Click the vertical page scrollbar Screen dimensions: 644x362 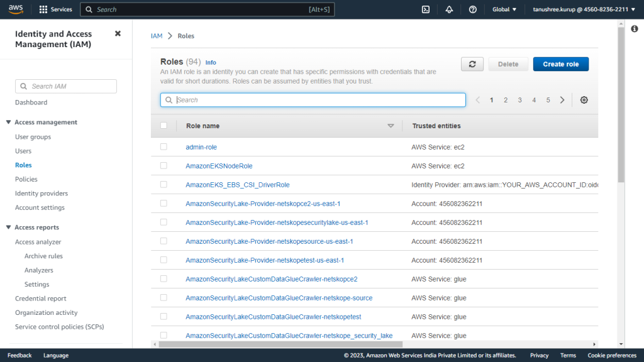[x=621, y=105]
